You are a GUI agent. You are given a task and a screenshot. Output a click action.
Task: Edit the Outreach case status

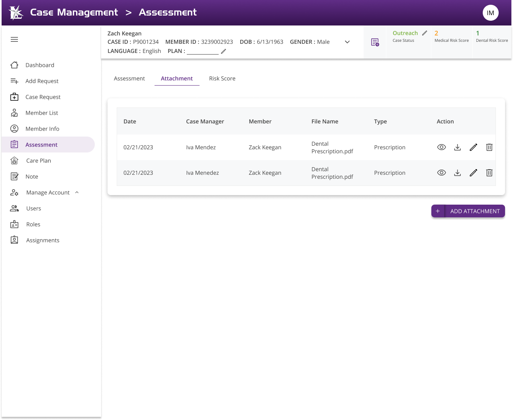[x=425, y=33]
